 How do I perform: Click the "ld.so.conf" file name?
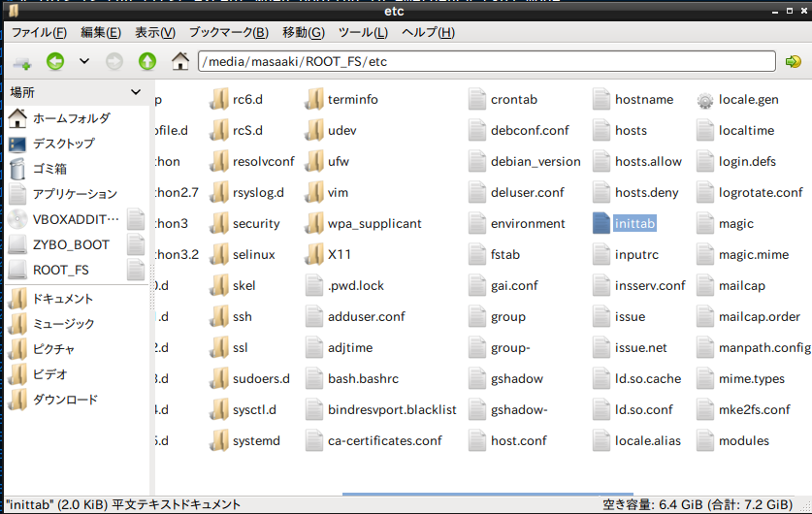click(644, 410)
